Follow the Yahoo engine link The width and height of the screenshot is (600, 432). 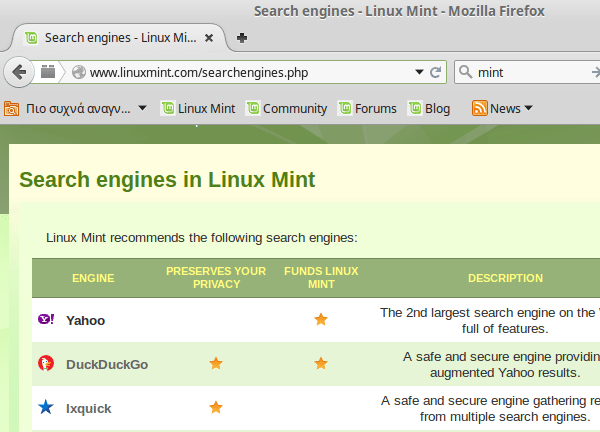pos(85,320)
